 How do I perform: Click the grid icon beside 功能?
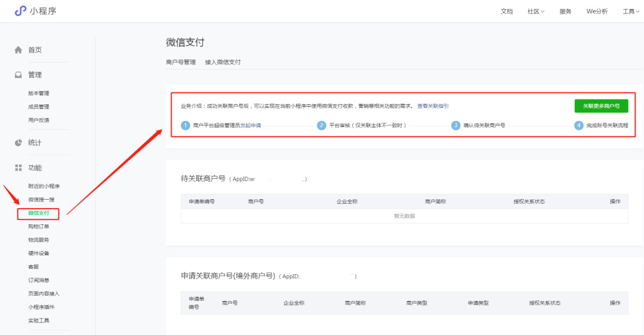coord(18,168)
